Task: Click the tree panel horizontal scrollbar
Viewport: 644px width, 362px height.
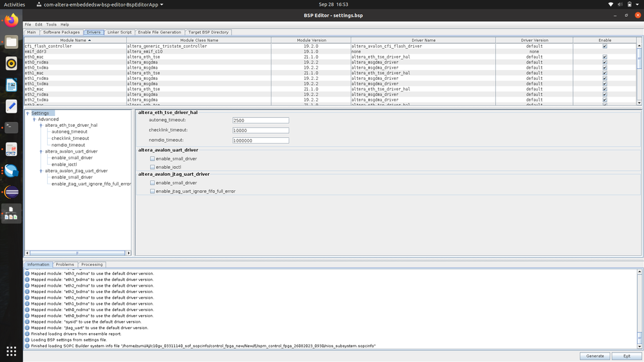Action: (x=77, y=253)
